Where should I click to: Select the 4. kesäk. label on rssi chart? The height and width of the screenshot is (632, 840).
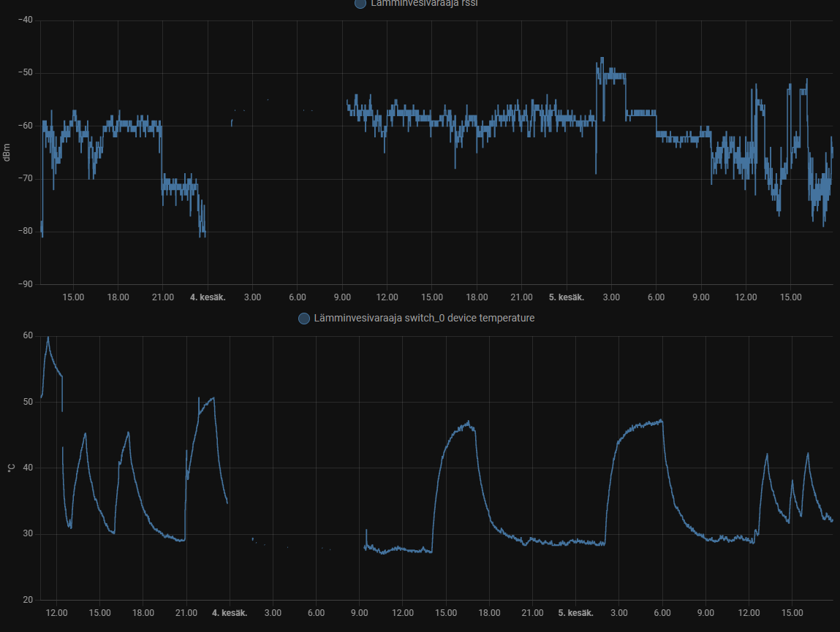click(208, 297)
